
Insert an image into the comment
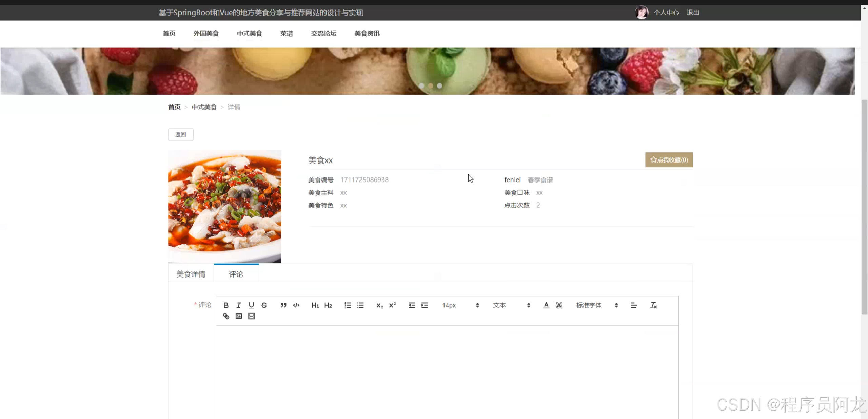[x=239, y=316]
